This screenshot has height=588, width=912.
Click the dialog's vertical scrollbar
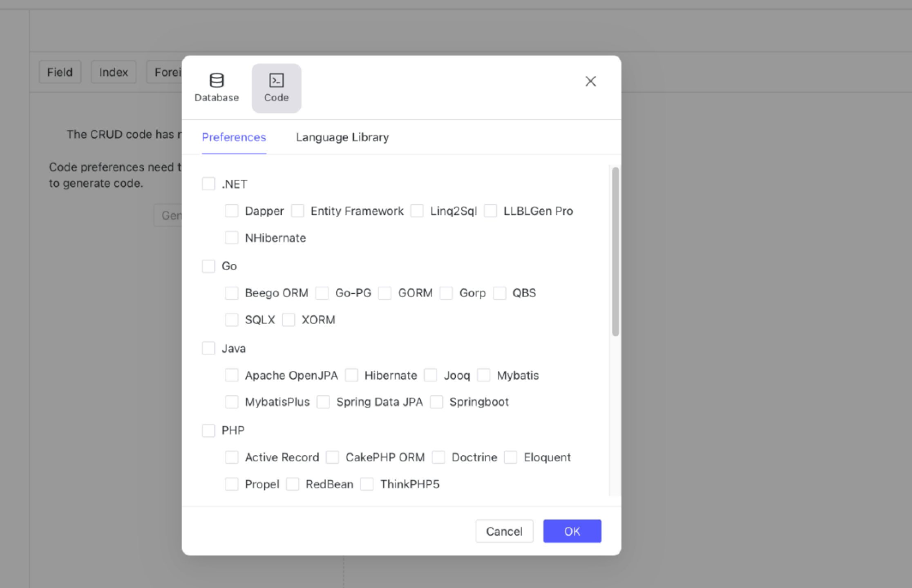click(x=615, y=252)
